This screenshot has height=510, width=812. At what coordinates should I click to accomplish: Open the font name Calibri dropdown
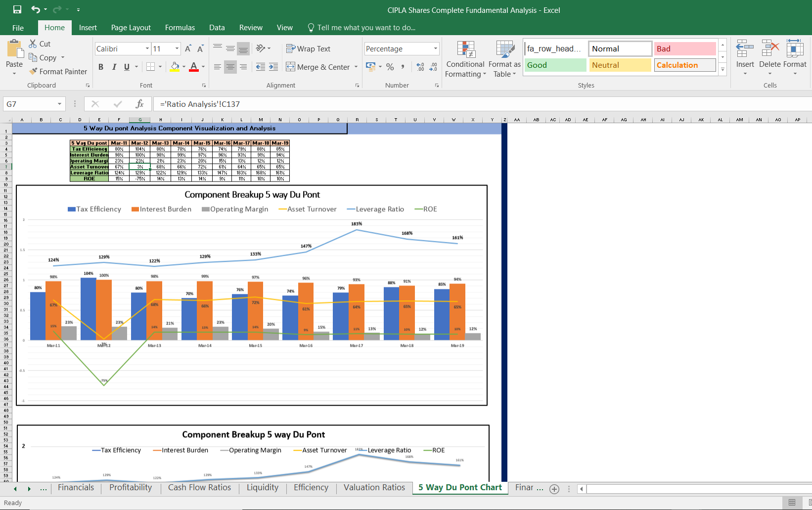[147, 48]
